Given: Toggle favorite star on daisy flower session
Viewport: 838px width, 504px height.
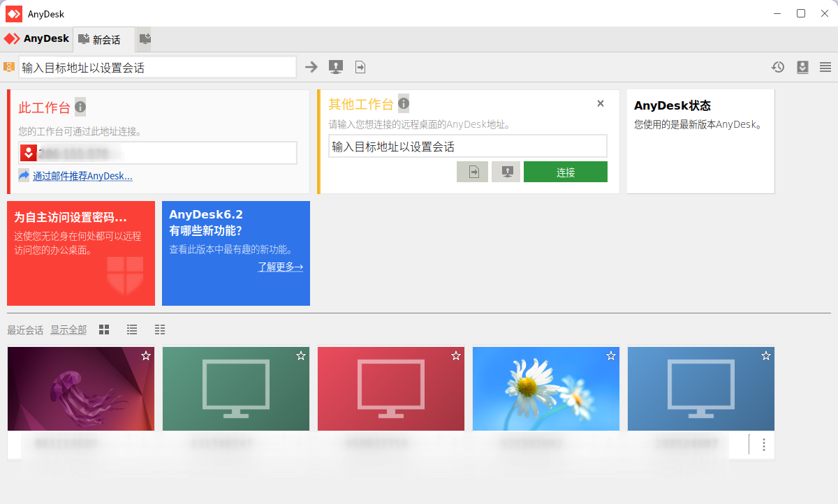Looking at the screenshot, I should click(x=611, y=356).
